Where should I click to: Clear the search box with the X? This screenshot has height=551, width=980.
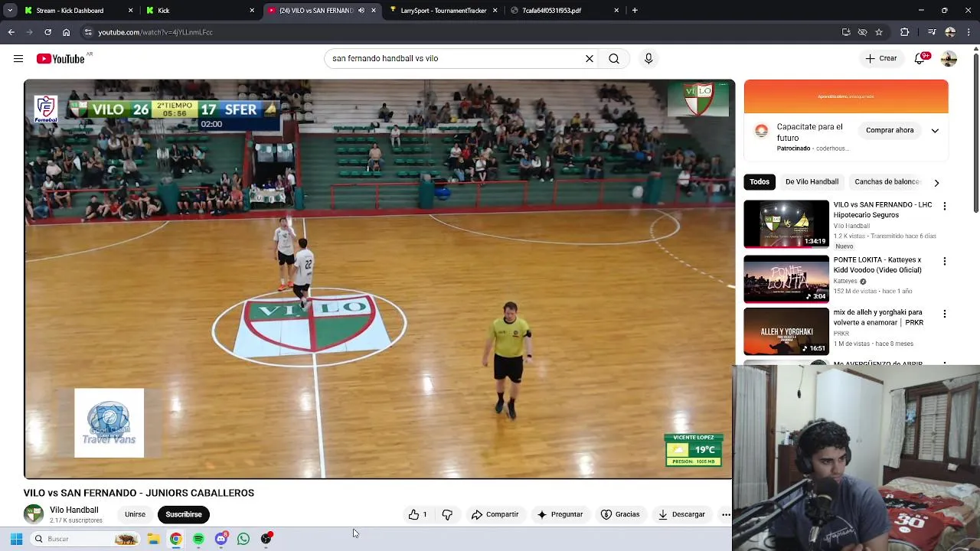click(x=590, y=58)
